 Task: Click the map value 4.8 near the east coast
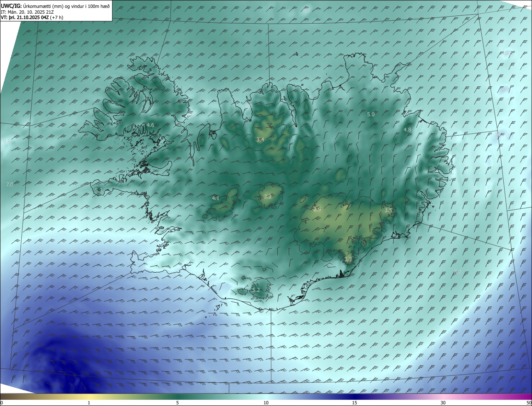[407, 130]
